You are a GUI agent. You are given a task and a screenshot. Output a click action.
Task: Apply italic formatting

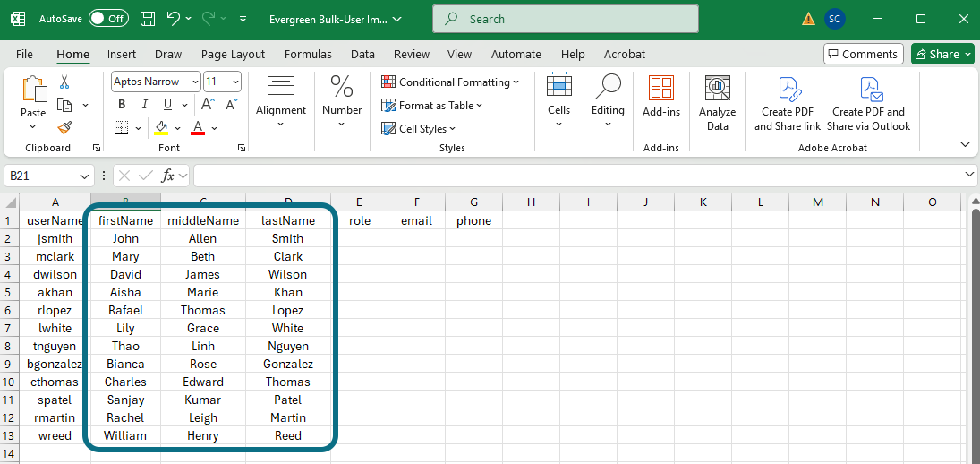coord(144,105)
